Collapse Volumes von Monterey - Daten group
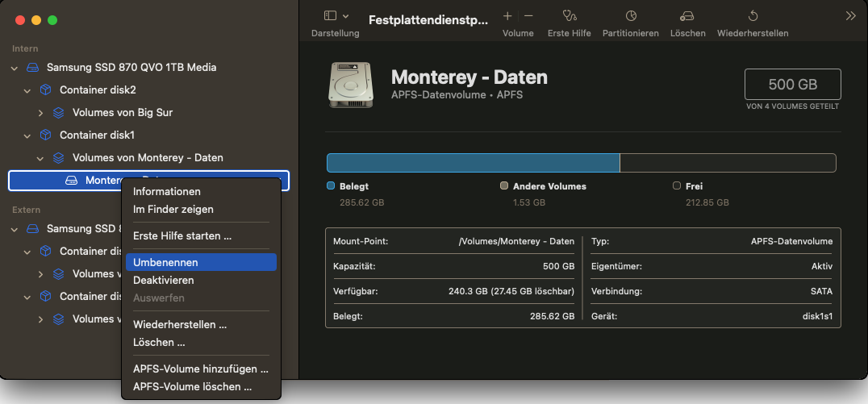 point(40,158)
